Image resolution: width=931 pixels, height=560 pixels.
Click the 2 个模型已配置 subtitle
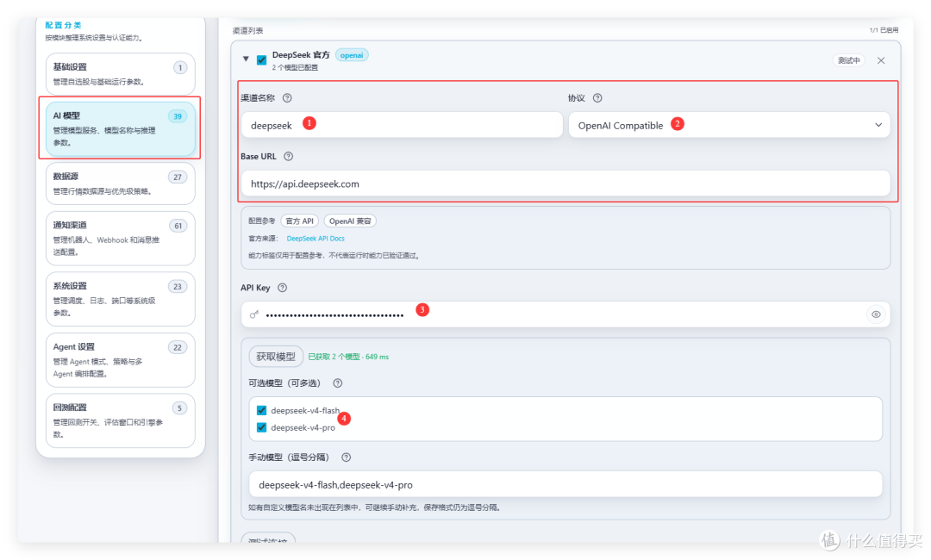pos(295,67)
